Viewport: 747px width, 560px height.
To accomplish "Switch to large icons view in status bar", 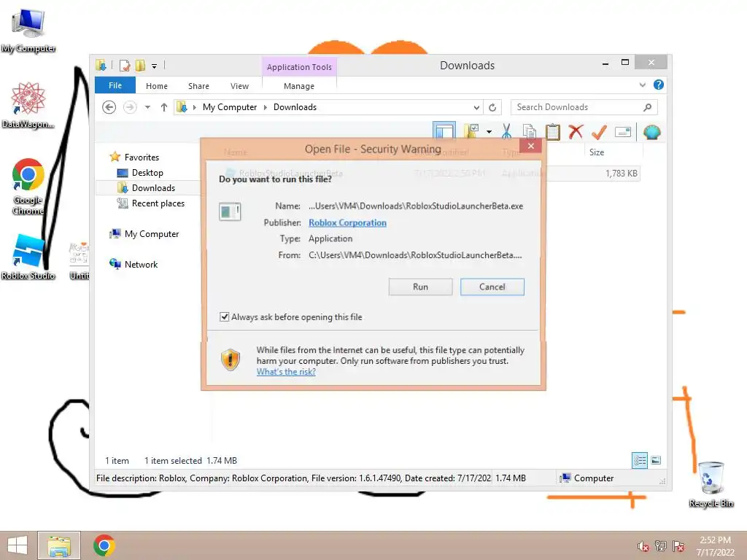I will [656, 460].
